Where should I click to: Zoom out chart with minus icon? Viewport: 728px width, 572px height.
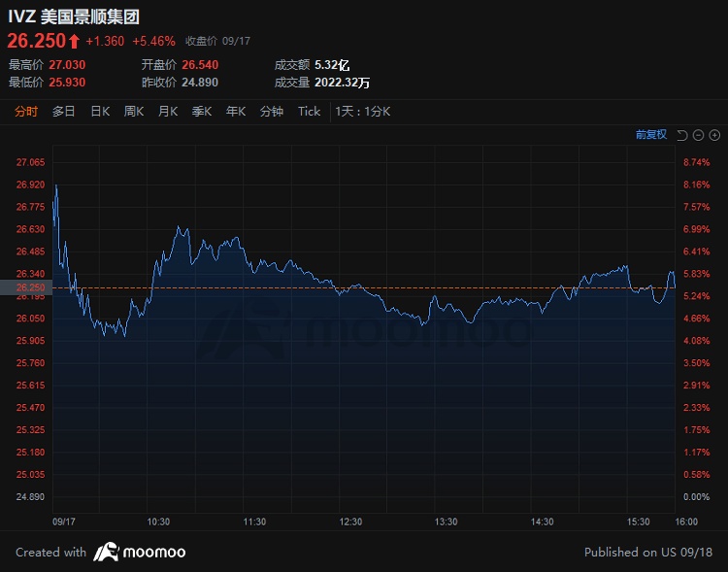698,135
